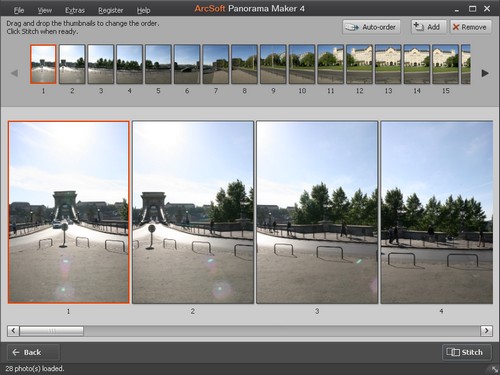Open the Register menu
500x375 pixels.
tap(110, 10)
